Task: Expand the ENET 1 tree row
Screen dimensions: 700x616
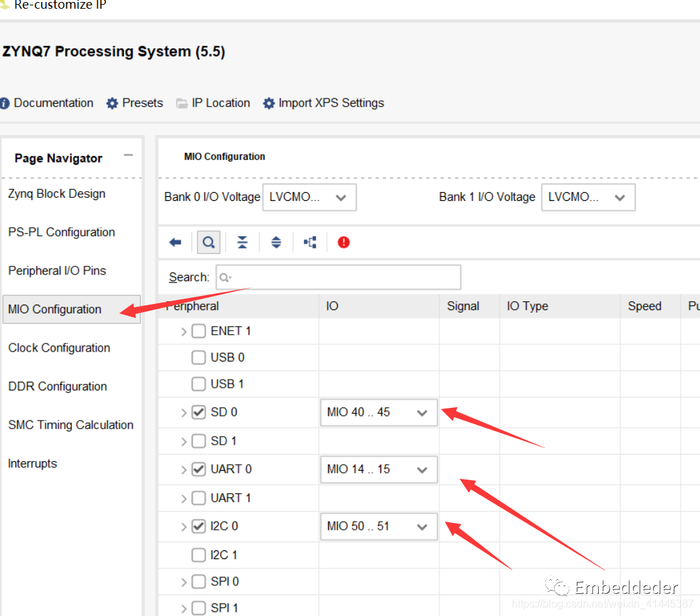Action: pyautogui.click(x=184, y=331)
